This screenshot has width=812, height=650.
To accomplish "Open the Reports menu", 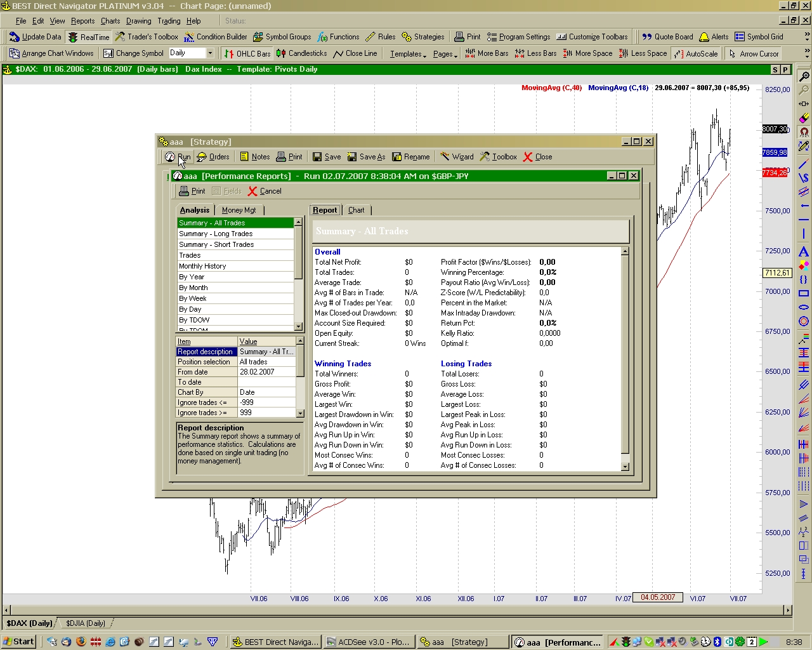I will tap(82, 21).
